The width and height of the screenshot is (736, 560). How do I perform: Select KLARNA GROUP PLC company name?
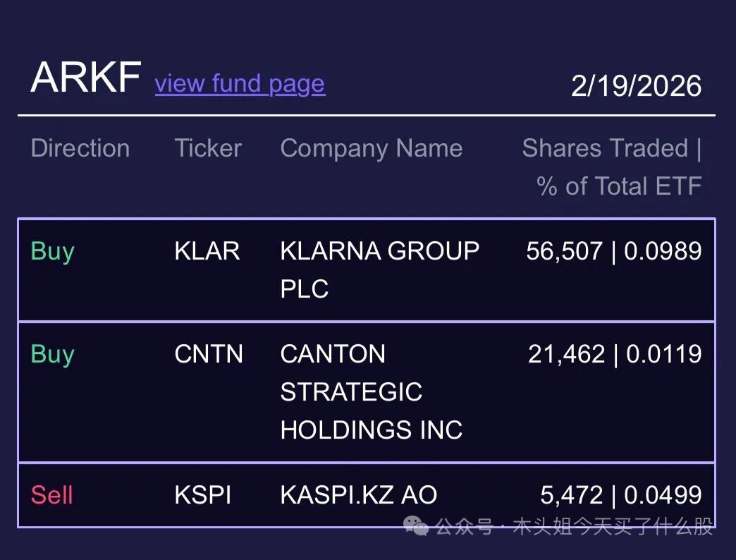point(379,269)
